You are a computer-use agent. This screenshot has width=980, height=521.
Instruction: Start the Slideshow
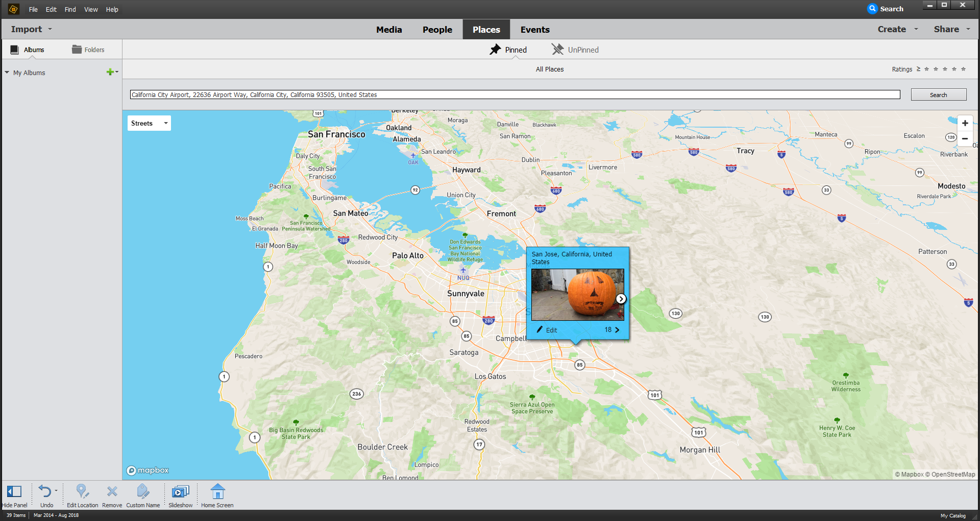point(180,492)
